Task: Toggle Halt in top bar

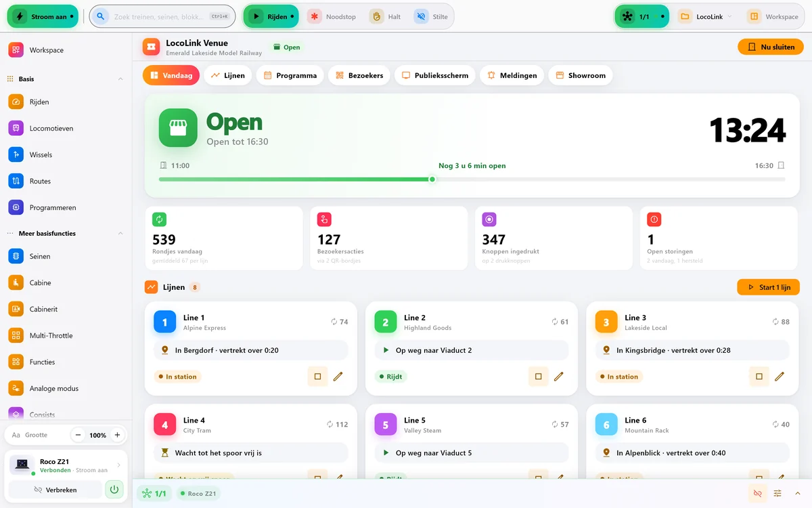Action: [x=386, y=16]
